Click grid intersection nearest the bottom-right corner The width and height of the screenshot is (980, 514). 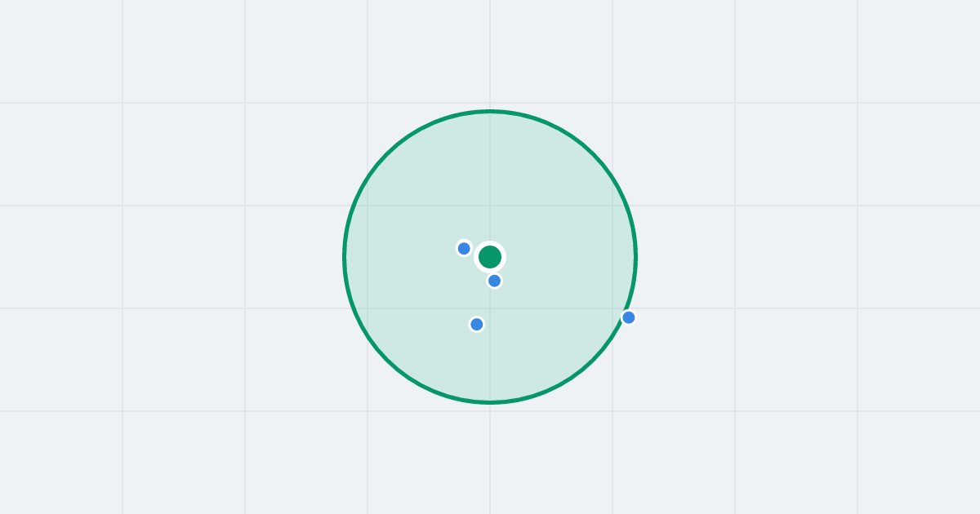point(857,411)
